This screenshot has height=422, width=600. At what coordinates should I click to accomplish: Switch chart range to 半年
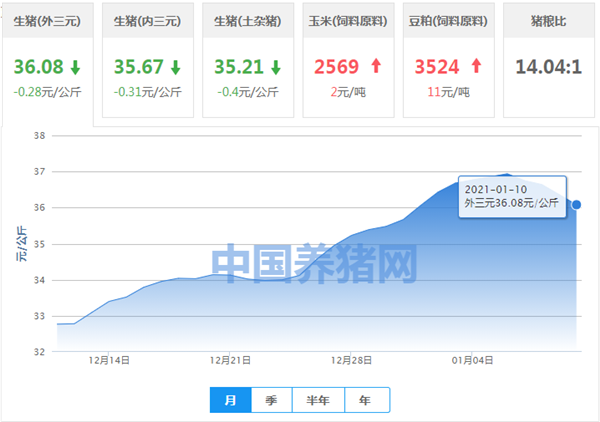[x=318, y=400]
